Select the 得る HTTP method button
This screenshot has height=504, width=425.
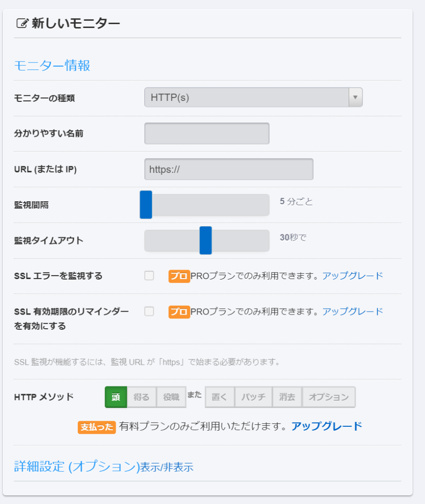[x=142, y=397]
